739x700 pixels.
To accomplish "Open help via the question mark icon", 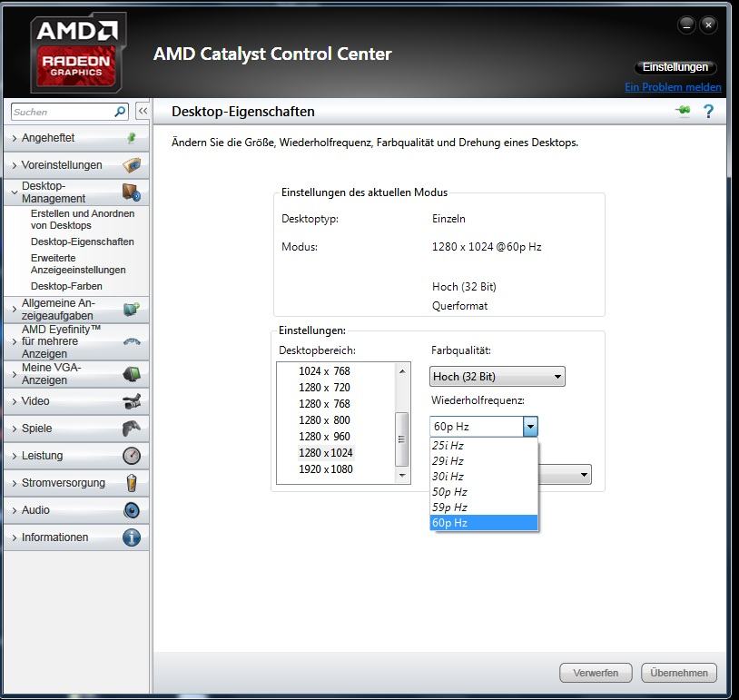I will pyautogui.click(x=708, y=112).
